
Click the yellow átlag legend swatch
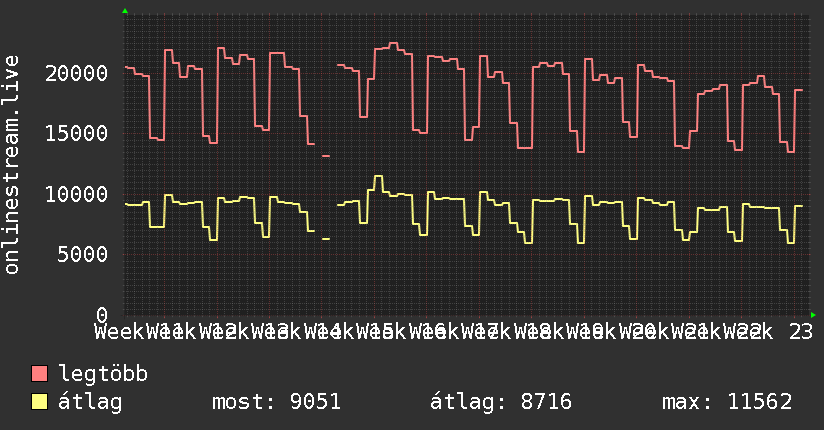(39, 402)
